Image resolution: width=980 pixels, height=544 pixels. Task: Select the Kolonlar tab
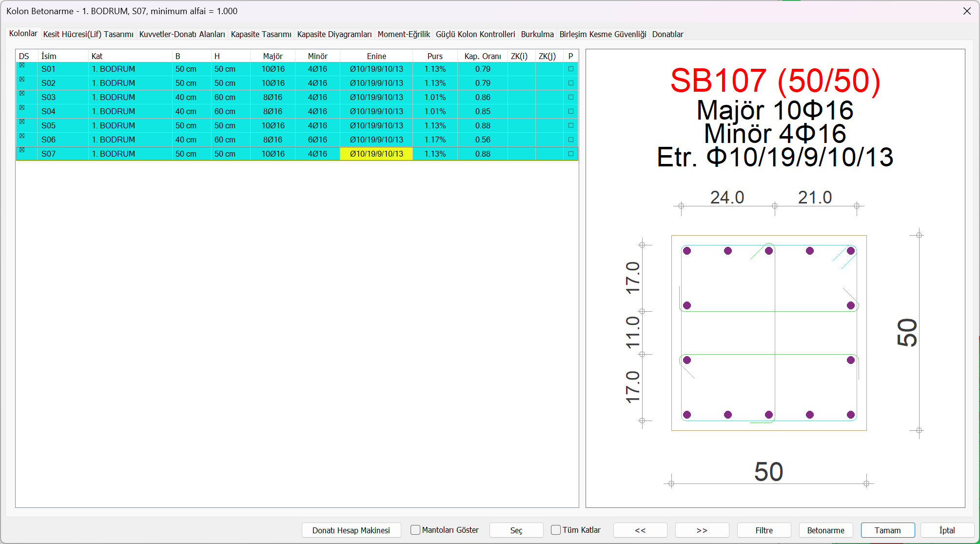23,33
